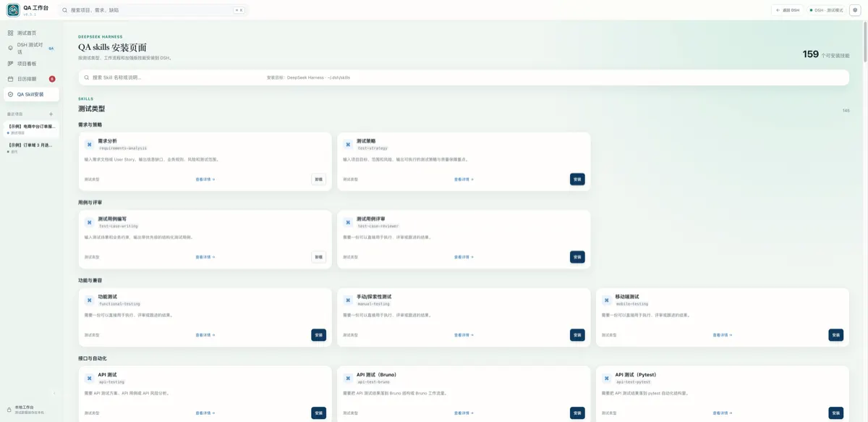Open the settings gear in the top bar
Viewport: 868px width, 422px height.
(855, 10)
